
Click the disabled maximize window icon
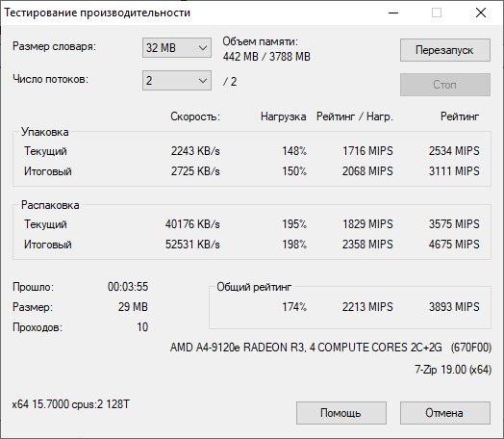click(437, 13)
